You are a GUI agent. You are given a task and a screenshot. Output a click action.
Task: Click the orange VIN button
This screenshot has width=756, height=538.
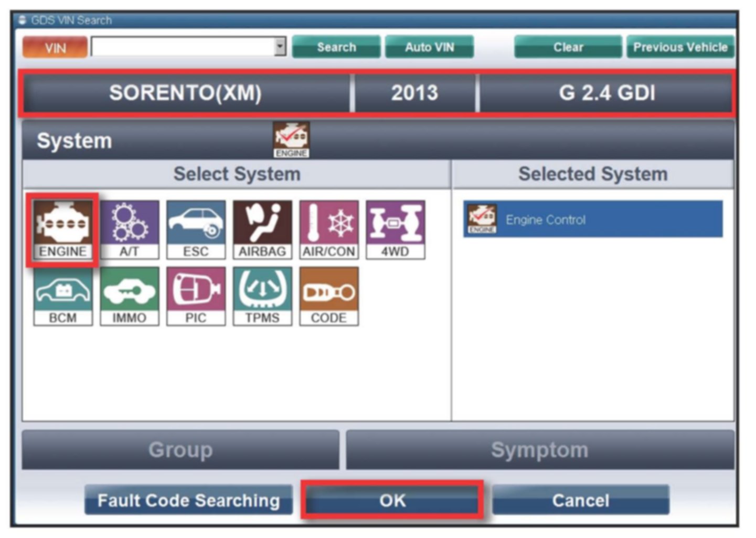click(55, 47)
